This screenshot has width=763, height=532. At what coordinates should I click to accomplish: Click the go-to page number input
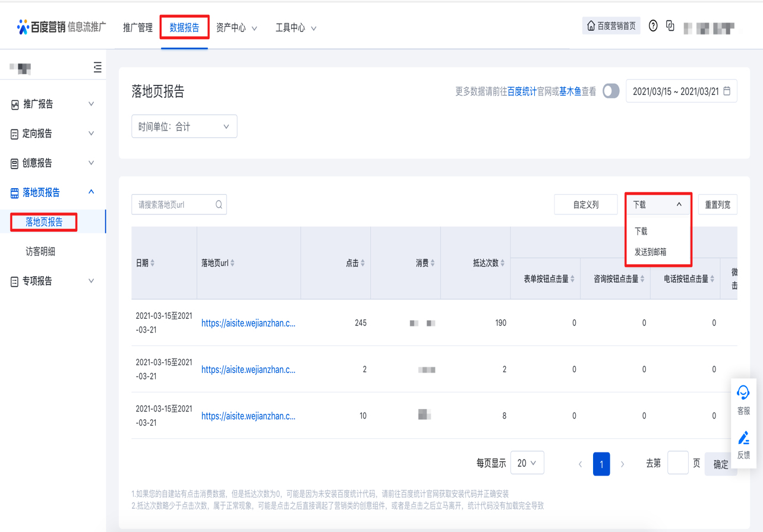(677, 463)
